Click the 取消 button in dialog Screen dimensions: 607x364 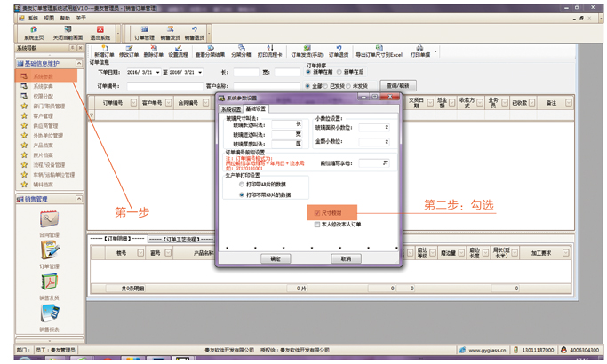tap(346, 258)
